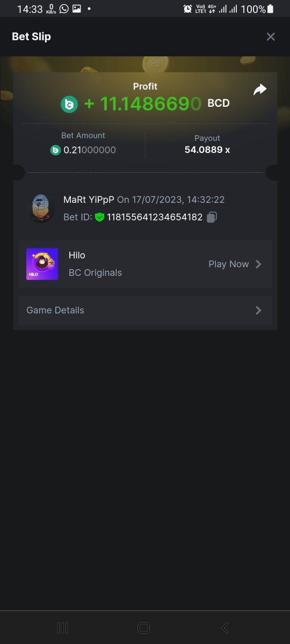Tap the share arrow icon
This screenshot has width=290, height=644.
pyautogui.click(x=260, y=90)
